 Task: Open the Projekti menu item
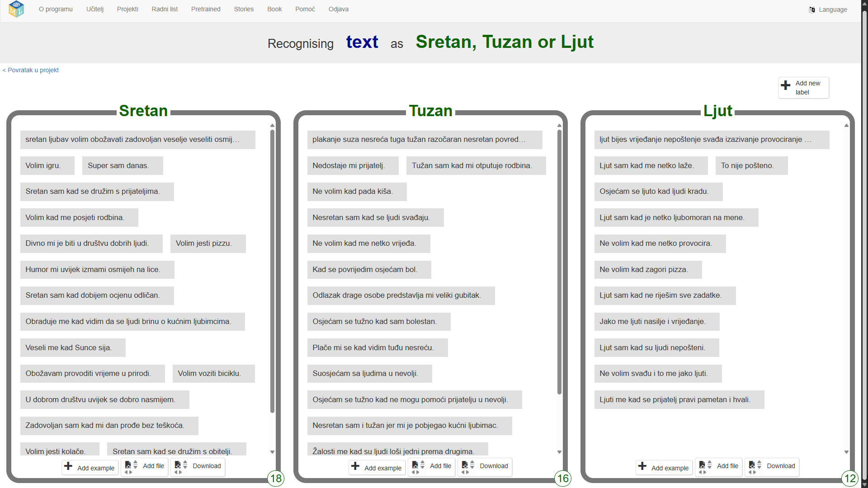click(x=127, y=9)
